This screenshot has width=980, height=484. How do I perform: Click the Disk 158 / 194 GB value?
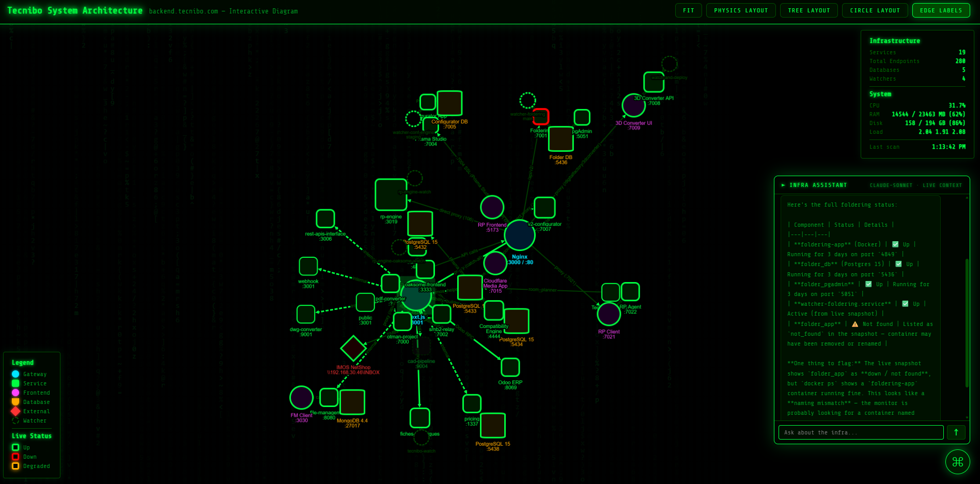click(935, 123)
